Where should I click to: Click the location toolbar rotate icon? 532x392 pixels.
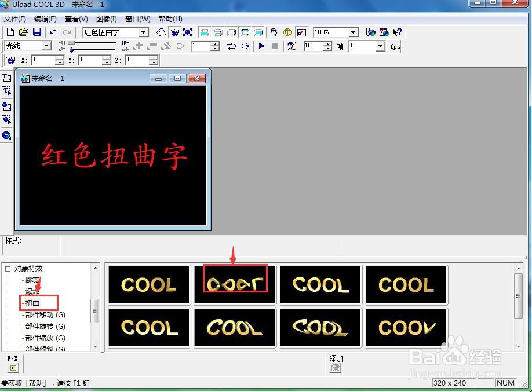coord(10,60)
